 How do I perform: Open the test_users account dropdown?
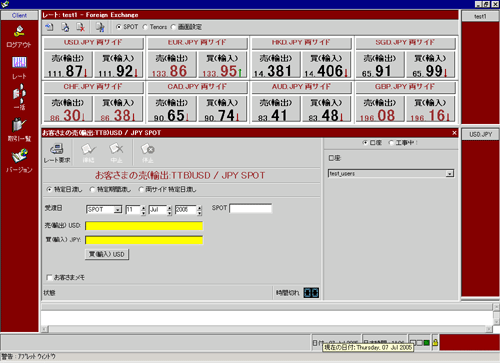pyautogui.click(x=450, y=174)
